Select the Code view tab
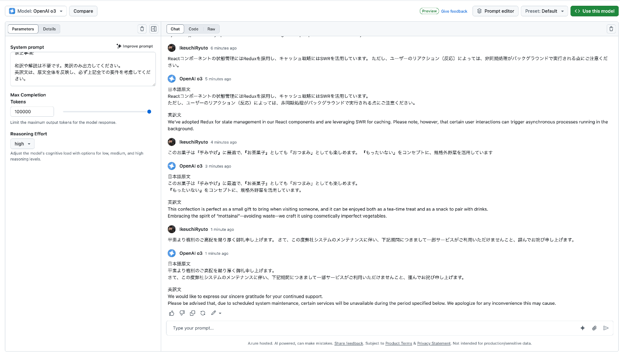Image resolution: width=620 pixels, height=364 pixels. 194,29
